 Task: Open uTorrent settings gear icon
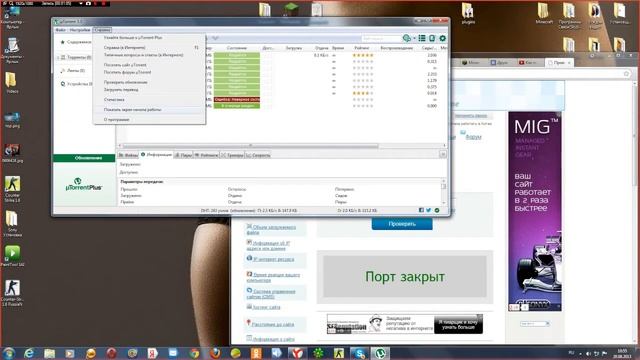pos(442,38)
